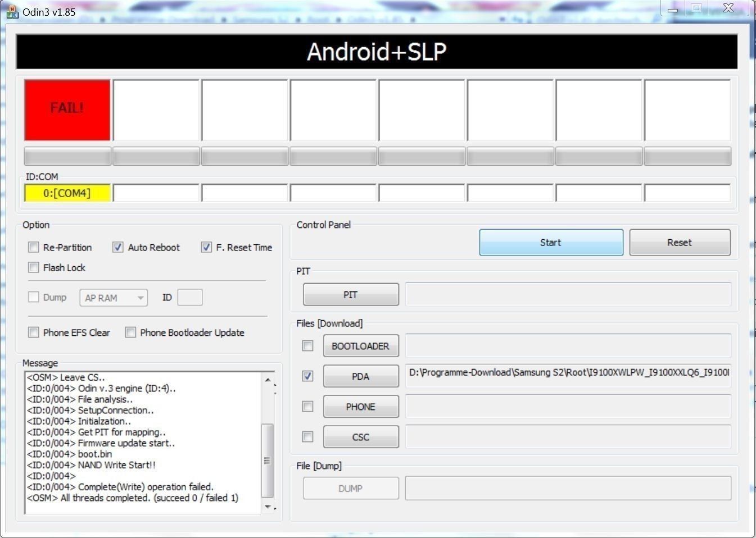Click the red FAIL! status box
This screenshot has height=538, width=756.
tap(67, 110)
